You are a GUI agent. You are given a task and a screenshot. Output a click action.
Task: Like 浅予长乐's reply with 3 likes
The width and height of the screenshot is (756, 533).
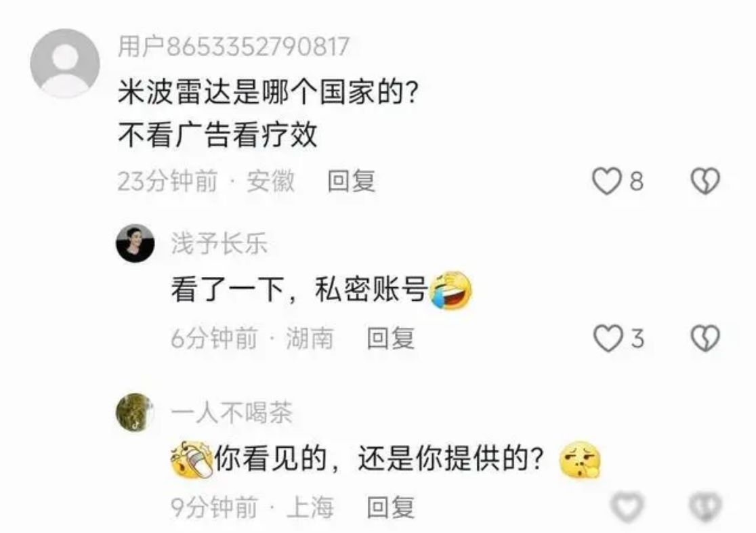click(608, 339)
